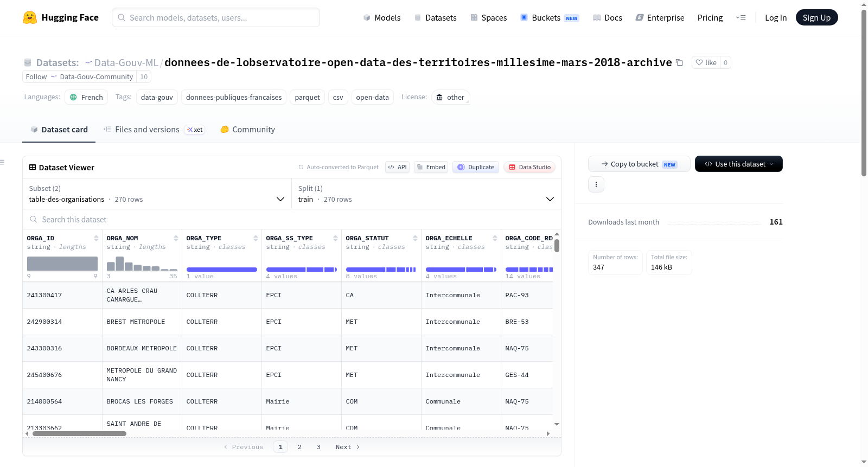Expand the Use this dataset dropdown

[x=739, y=164]
